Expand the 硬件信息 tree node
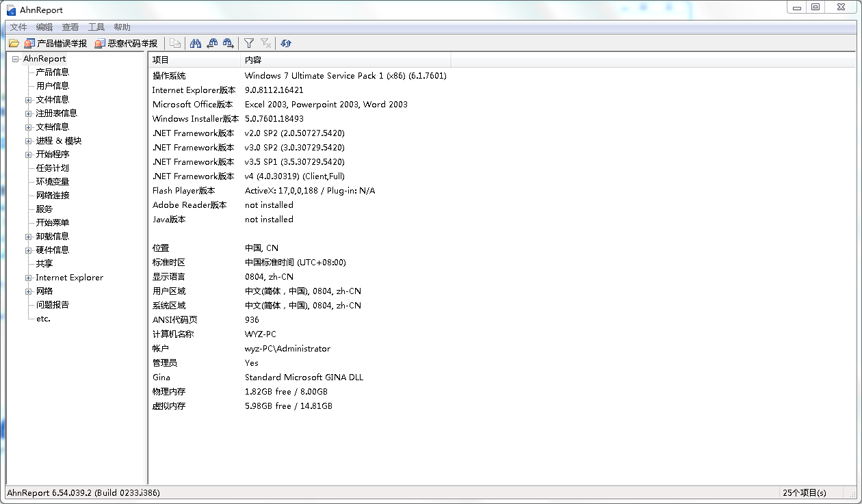 (x=27, y=250)
